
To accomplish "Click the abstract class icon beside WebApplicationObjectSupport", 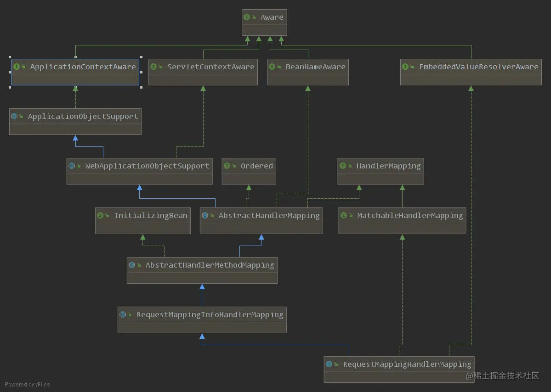I will click(x=72, y=166).
